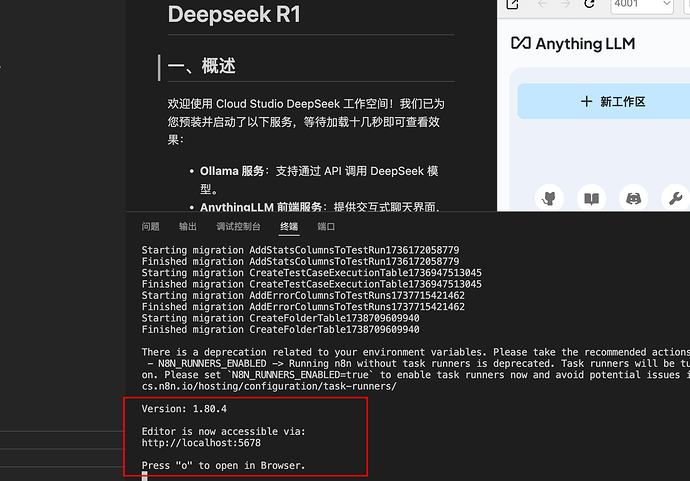Open the wrench settings icon in AnythingLLM

pos(675,198)
